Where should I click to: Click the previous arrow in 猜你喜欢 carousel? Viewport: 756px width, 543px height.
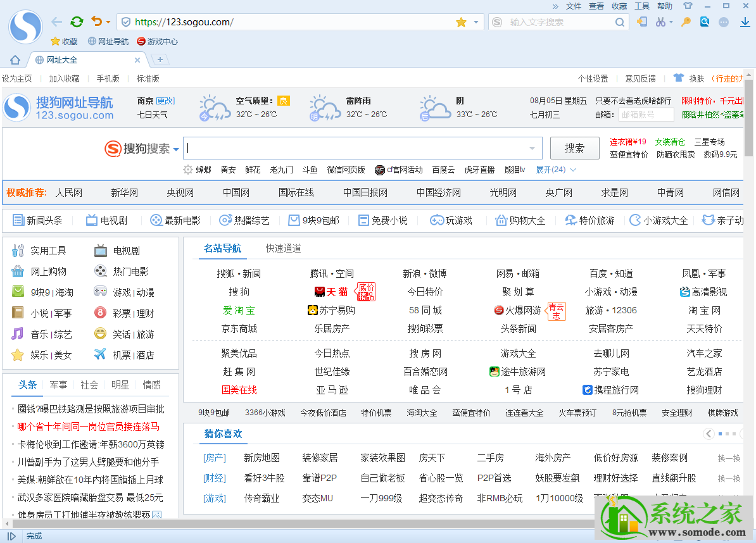click(709, 434)
